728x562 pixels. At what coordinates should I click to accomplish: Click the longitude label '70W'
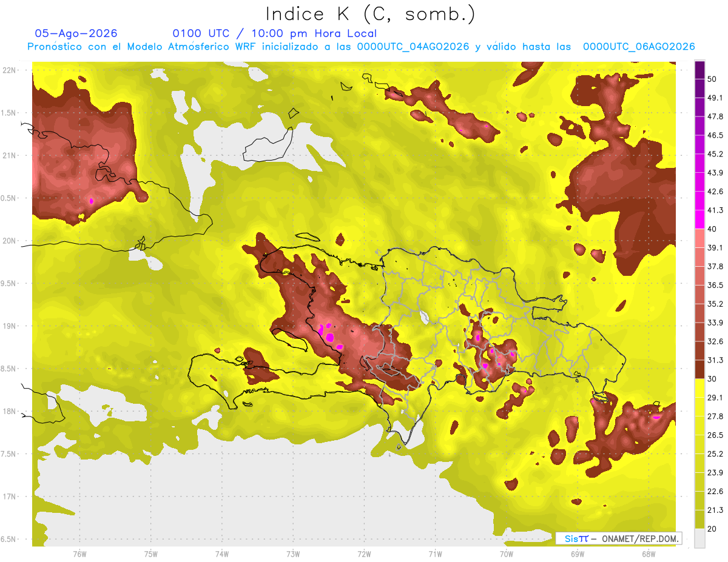[507, 554]
